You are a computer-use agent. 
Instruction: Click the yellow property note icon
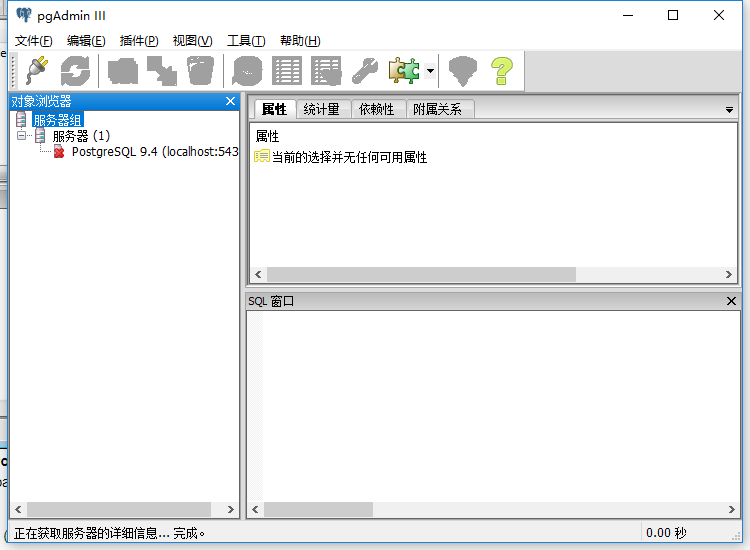coord(262,156)
